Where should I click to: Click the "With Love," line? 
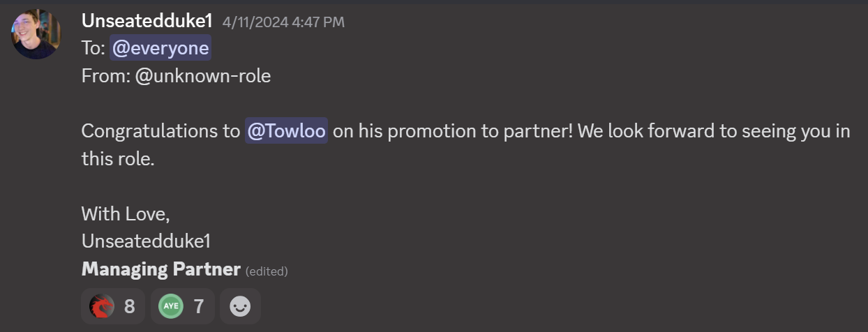pos(126,213)
